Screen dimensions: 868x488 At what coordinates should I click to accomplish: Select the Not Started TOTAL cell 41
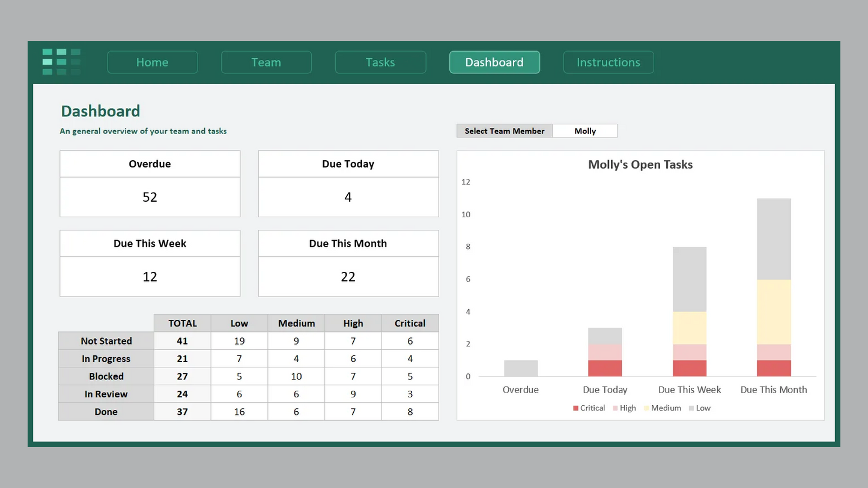[x=182, y=341]
